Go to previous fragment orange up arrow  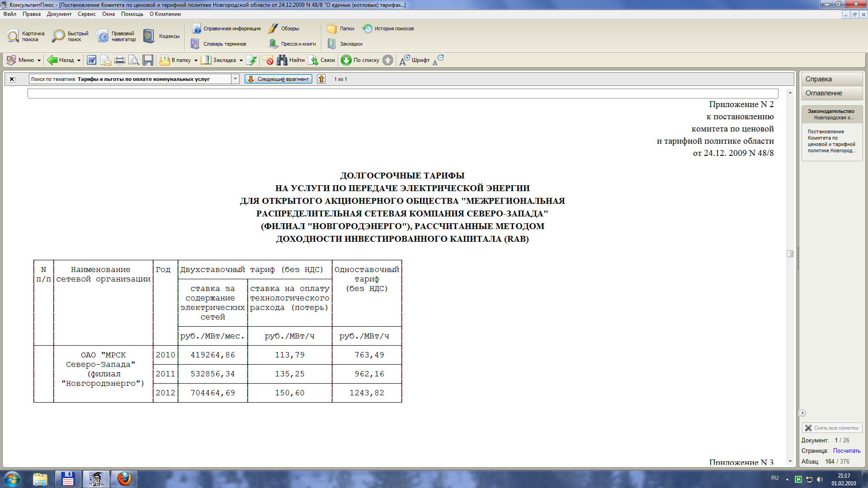[x=321, y=79]
